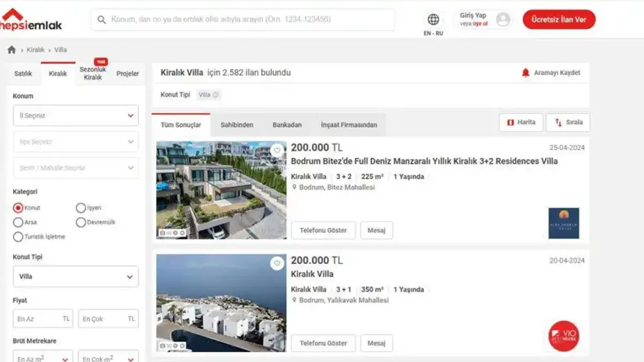Open the Konut Tipi Villa dropdown
This screenshot has height=362, width=644.
coord(76,277)
